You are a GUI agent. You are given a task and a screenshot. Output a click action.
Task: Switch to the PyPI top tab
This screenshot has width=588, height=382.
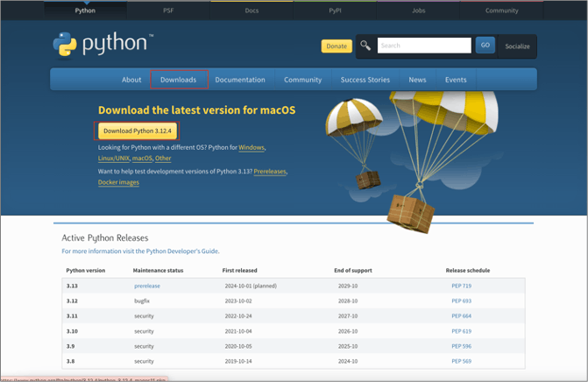336,11
